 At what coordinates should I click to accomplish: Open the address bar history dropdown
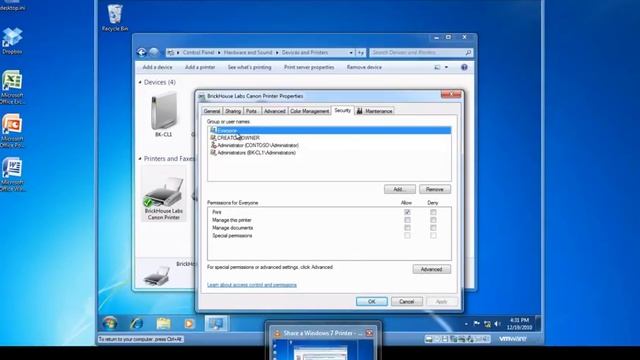click(351, 52)
